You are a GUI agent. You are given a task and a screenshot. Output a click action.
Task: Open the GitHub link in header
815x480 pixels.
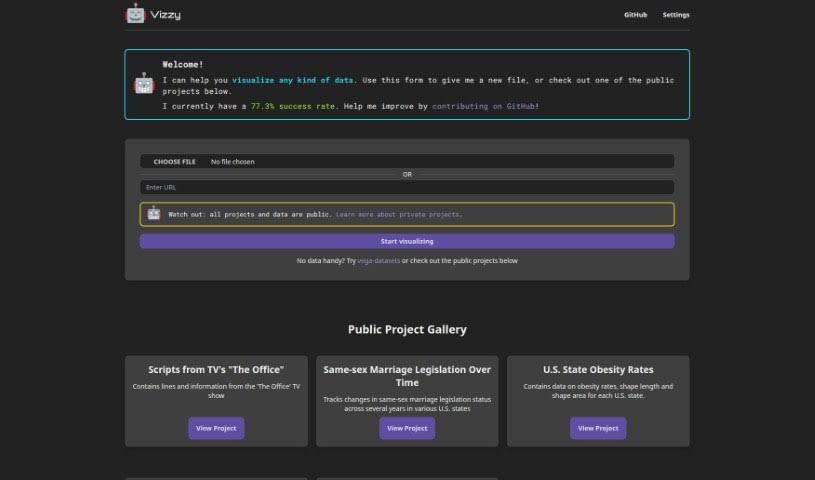[x=635, y=15]
